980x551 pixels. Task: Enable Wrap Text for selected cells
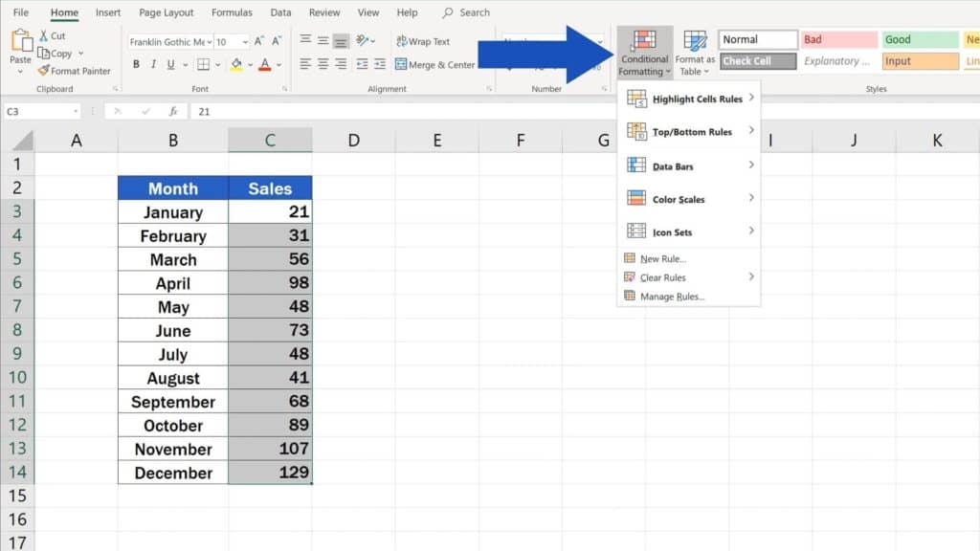422,41
